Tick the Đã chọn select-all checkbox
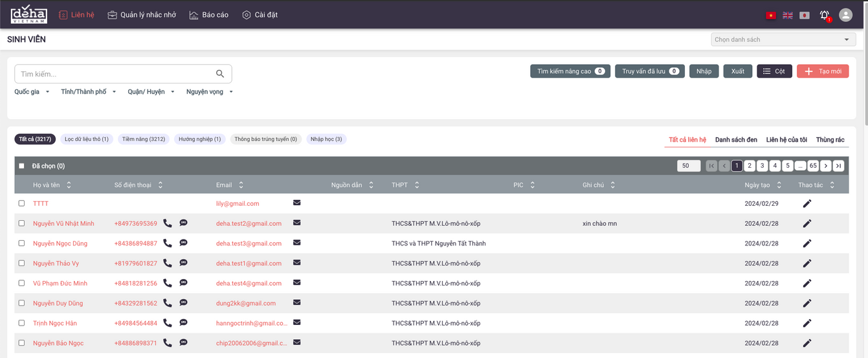 pos(21,166)
